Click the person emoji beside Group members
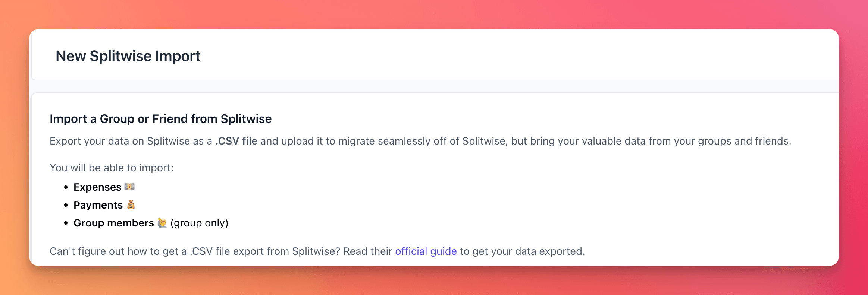Viewport: 868px width, 295px height. (x=162, y=222)
